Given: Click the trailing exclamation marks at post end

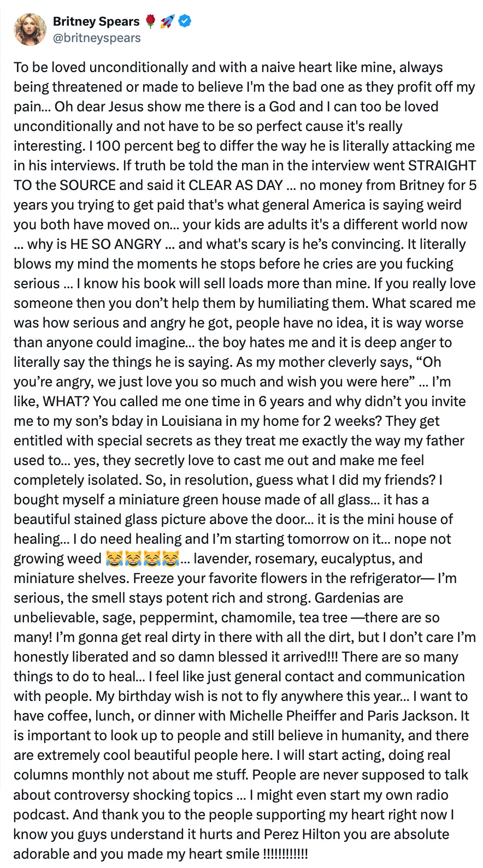Looking at the screenshot, I should (x=285, y=854).
